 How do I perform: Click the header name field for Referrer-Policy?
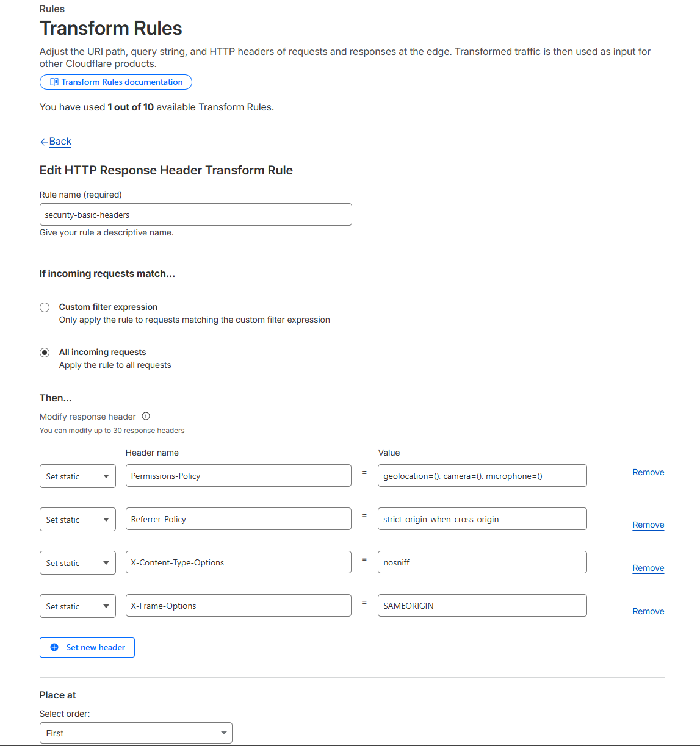coord(238,518)
